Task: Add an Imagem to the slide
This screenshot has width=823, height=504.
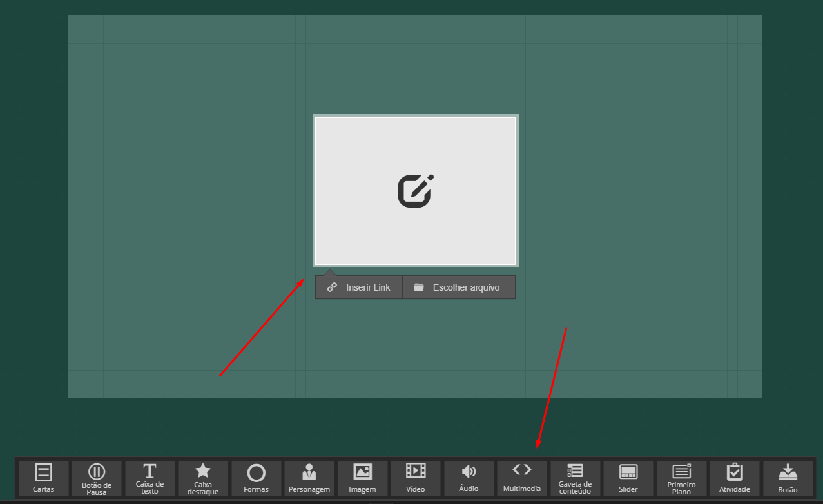Action: point(362,478)
